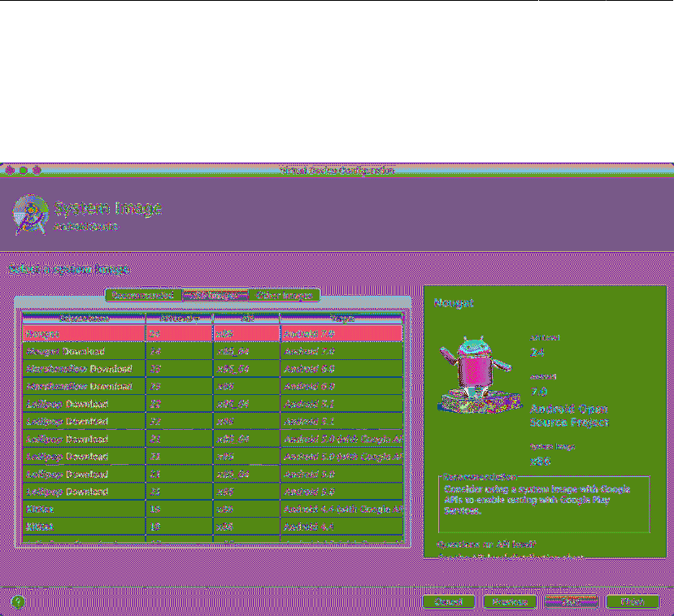Click Download for Lollipop x86_64 Android 5.1
674x616 pixels.
88,404
